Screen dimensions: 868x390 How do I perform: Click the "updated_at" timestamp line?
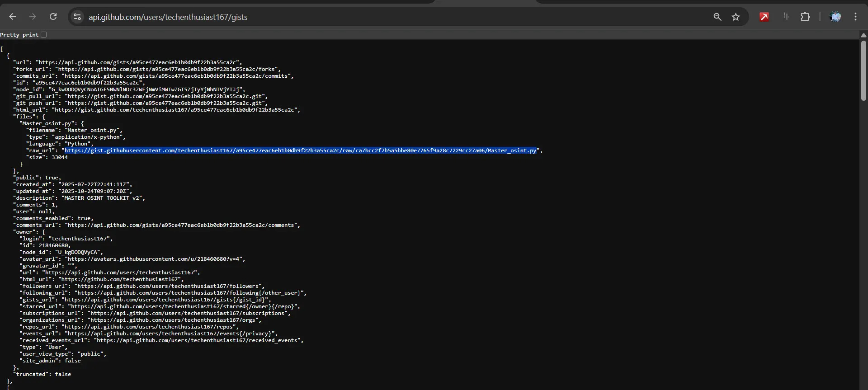point(73,191)
